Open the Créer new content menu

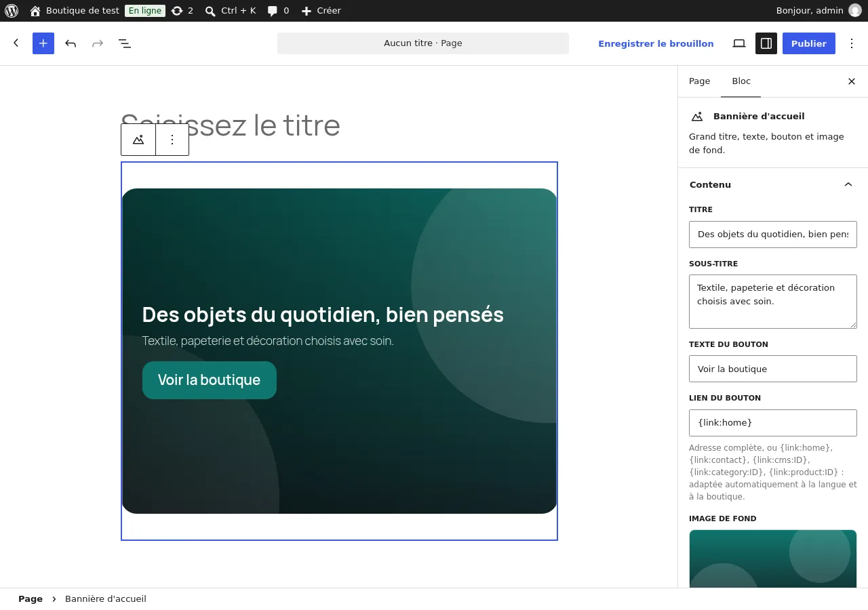tap(321, 11)
